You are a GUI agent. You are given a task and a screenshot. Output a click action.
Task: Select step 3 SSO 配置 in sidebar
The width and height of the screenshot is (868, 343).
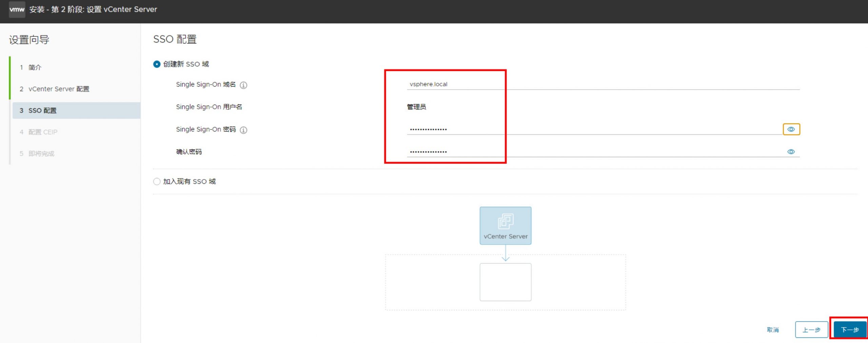point(42,111)
